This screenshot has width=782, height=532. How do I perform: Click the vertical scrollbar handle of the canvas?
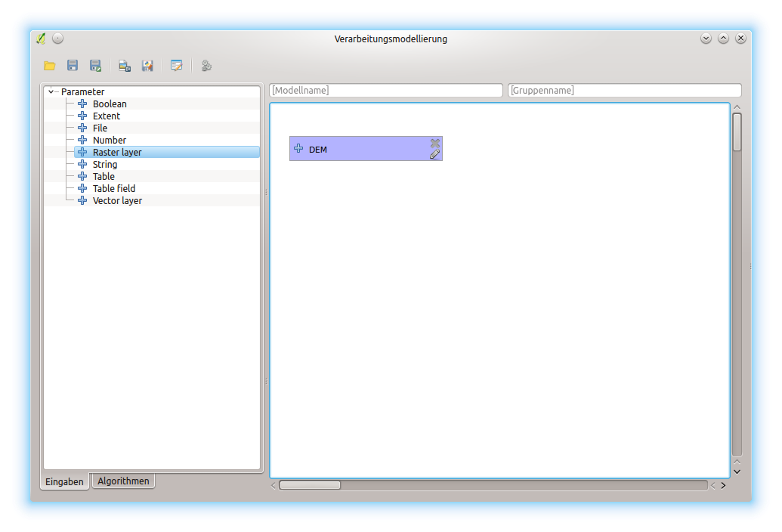coord(737,131)
